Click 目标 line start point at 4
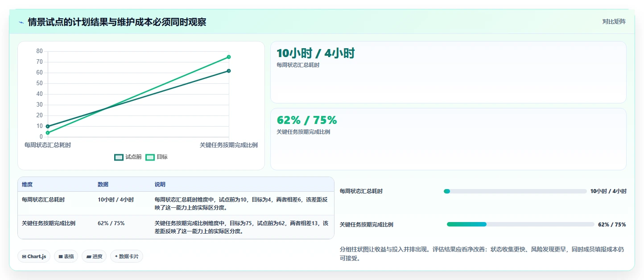The width and height of the screenshot is (644, 280). pyautogui.click(x=48, y=133)
